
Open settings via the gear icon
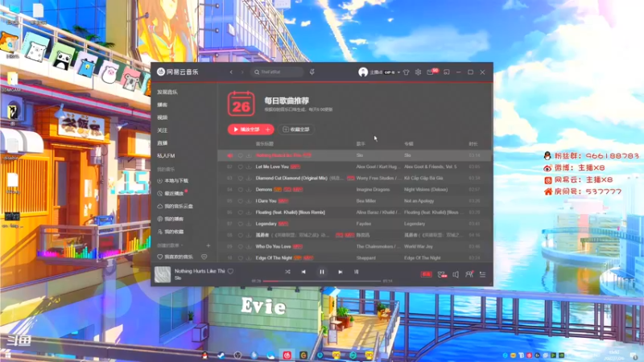point(418,72)
